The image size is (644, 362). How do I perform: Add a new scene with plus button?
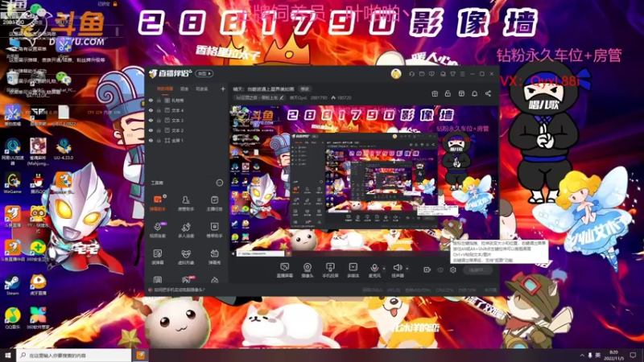point(223,88)
